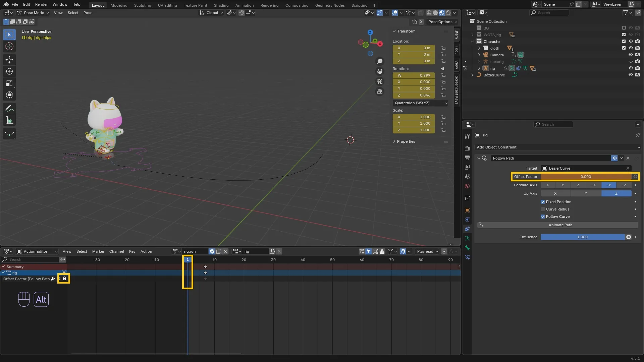Image resolution: width=644 pixels, height=362 pixels.
Task: Expand the Properties panel in the sidebar
Action: coord(406,141)
